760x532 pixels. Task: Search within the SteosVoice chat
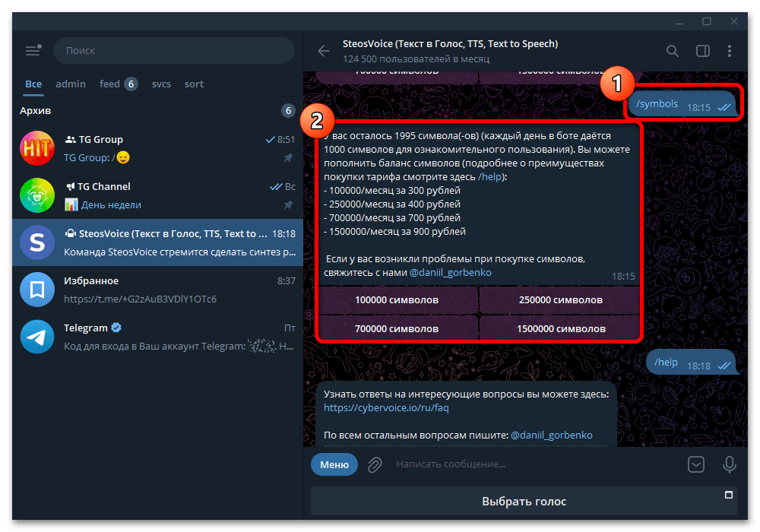click(x=673, y=50)
